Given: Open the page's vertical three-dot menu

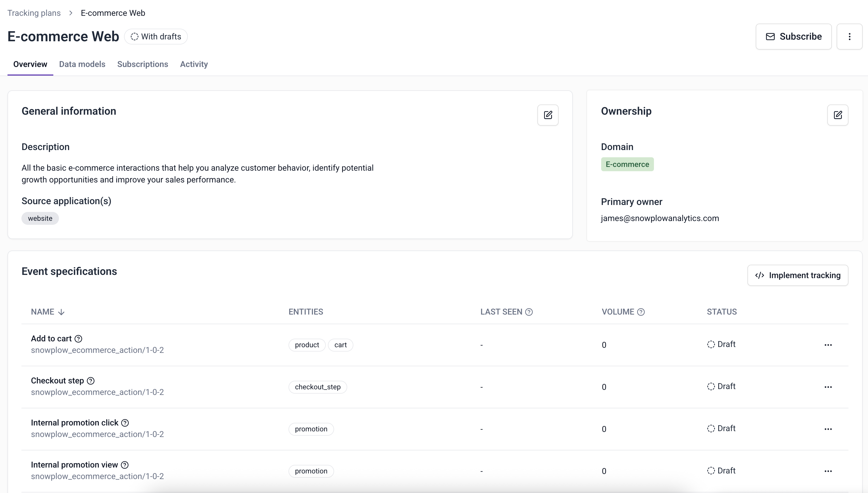Looking at the screenshot, I should [849, 36].
